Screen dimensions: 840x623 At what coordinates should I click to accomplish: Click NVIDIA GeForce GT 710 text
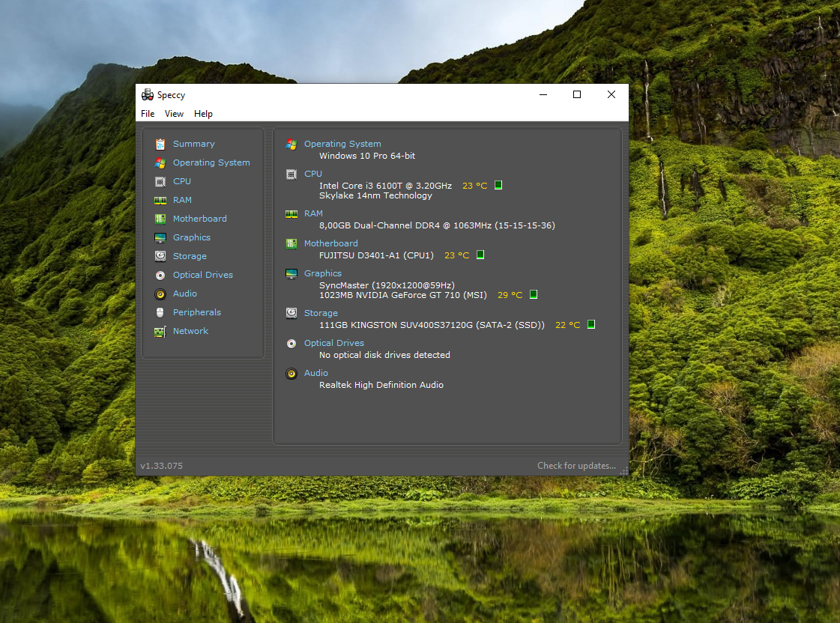pos(405,295)
